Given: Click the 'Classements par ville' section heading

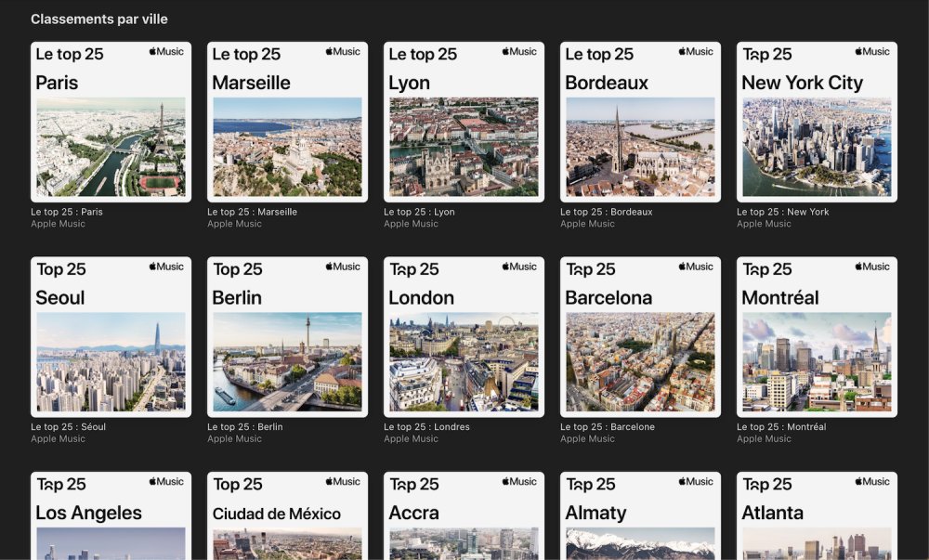Looking at the screenshot, I should [x=98, y=19].
